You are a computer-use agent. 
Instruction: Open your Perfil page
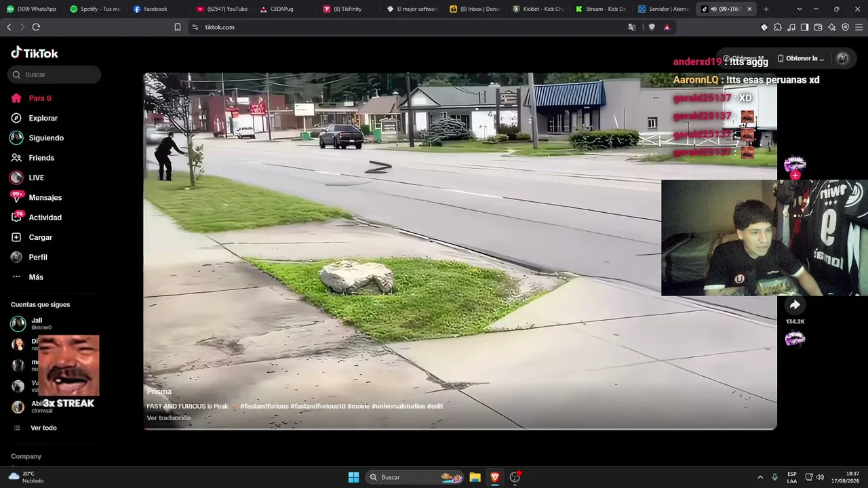tap(38, 257)
